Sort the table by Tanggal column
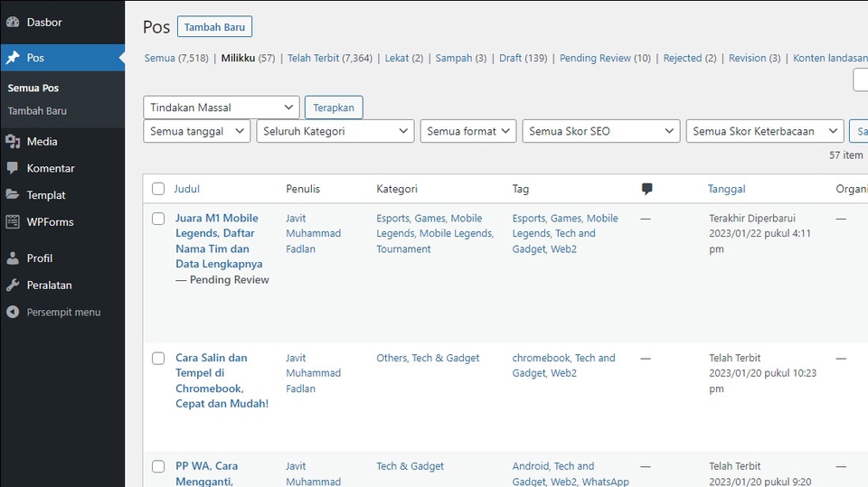This screenshot has height=487, width=868. click(726, 189)
